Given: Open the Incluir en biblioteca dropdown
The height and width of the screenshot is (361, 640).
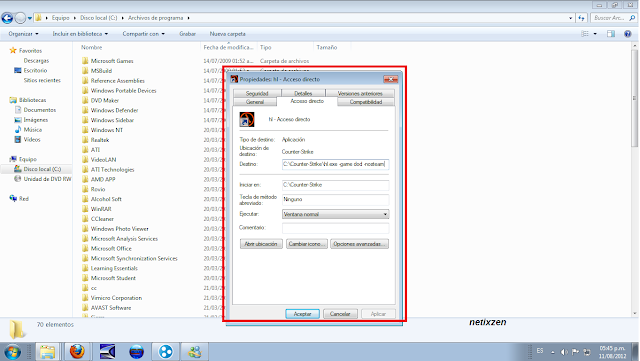Looking at the screenshot, I should pyautogui.click(x=80, y=34).
